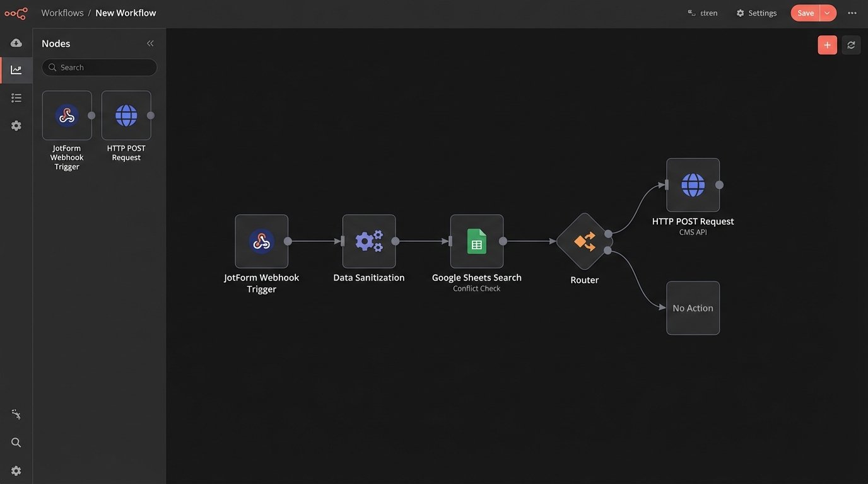868x484 pixels.
Task: Open the Google Sheets Search node
Action: (476, 241)
